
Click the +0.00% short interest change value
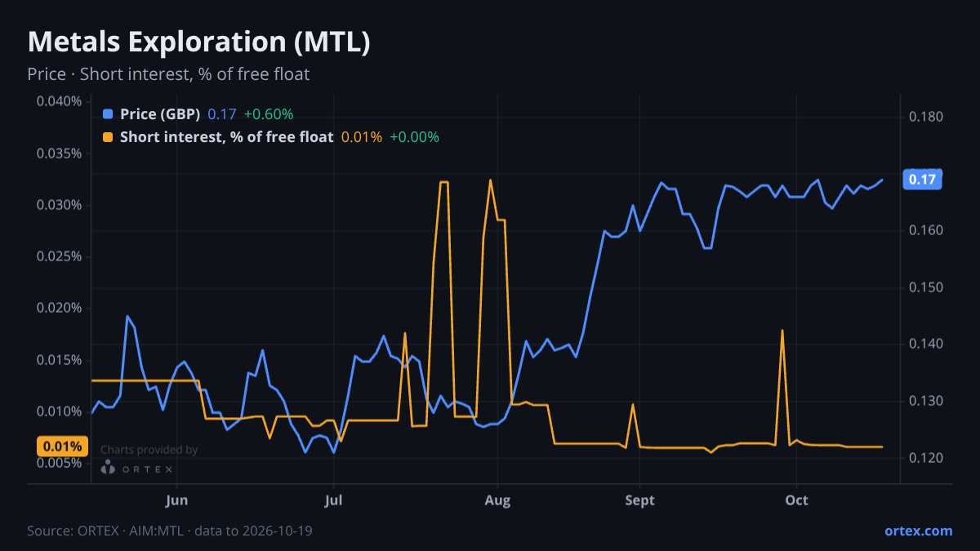[x=414, y=137]
